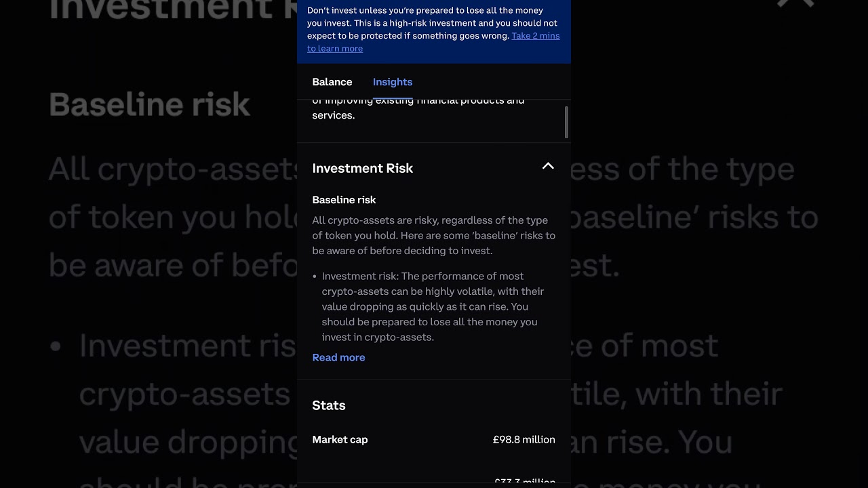Click the partially visible £33.3 million value
This screenshot has width=868, height=488.
click(x=525, y=481)
